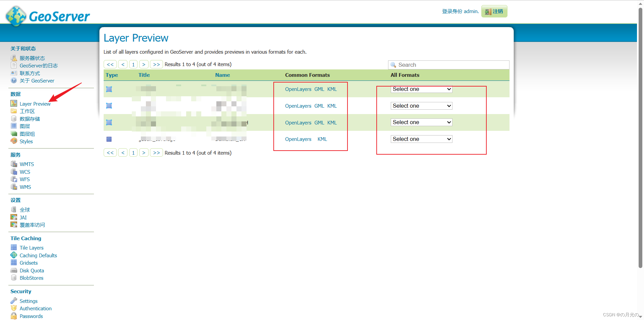Click the raster layer type icon in fourth row
This screenshot has height=320, width=644.
pyautogui.click(x=109, y=139)
